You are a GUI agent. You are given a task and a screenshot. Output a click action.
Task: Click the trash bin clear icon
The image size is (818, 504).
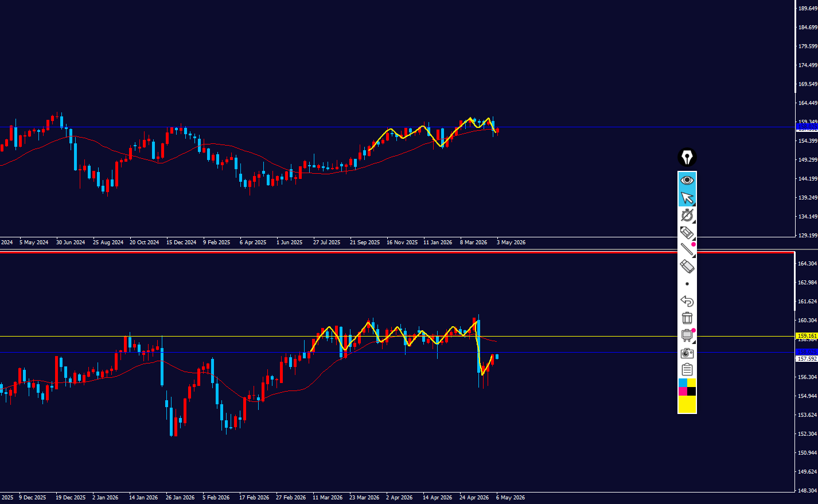[687, 318]
